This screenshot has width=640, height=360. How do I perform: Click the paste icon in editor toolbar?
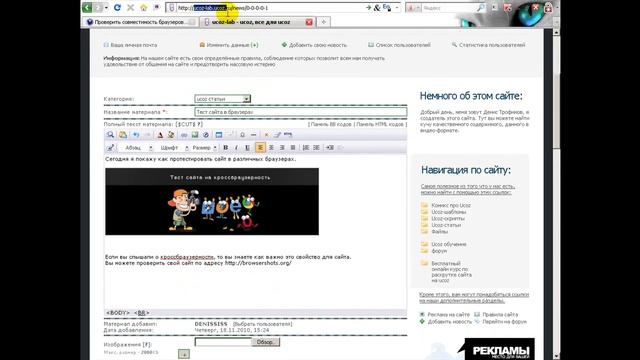point(123,135)
